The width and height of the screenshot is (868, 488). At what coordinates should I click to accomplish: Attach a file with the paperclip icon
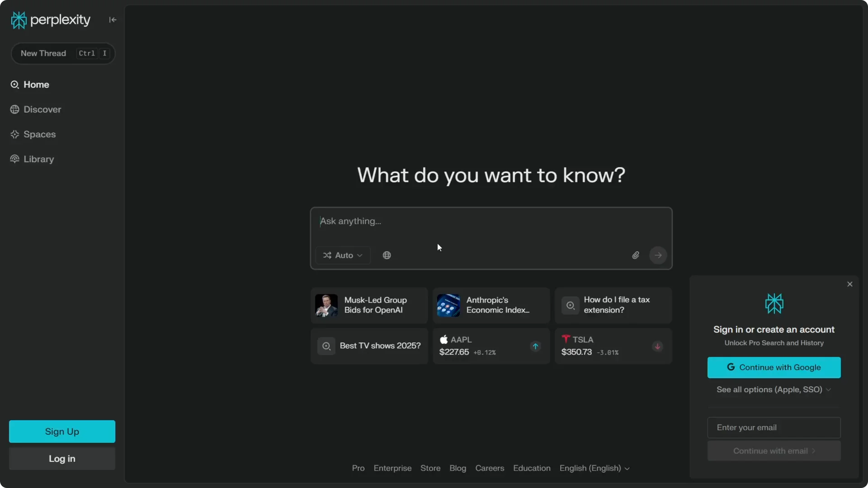tap(635, 255)
